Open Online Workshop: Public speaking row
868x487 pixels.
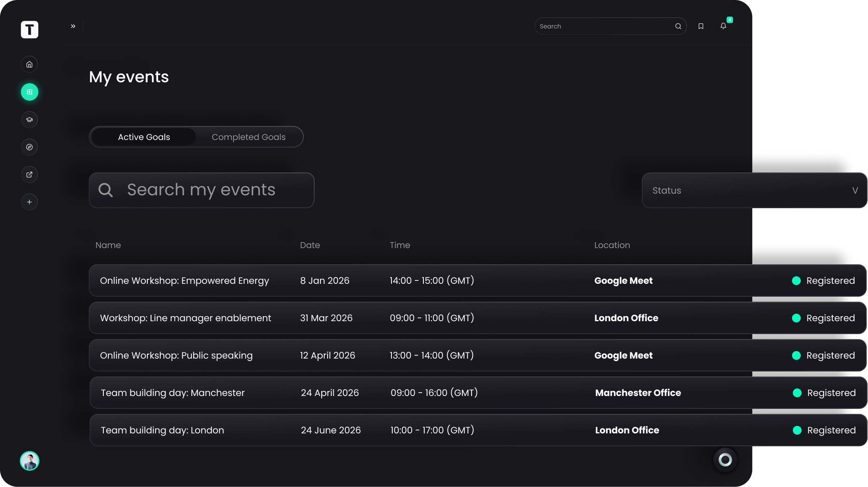tap(176, 355)
